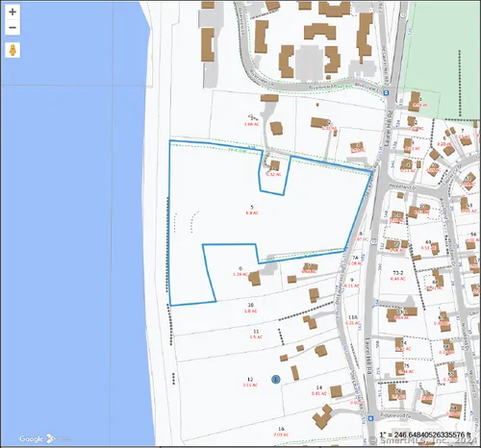Select parcel 11 labeled 1.5 AC

click(x=256, y=334)
